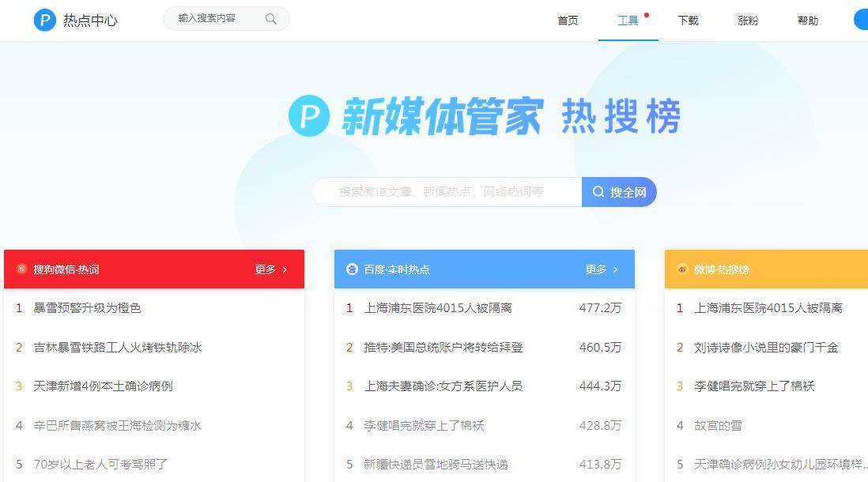The height and width of the screenshot is (482, 868).
Task: Open the 首页 nav tab
Action: 568,21
